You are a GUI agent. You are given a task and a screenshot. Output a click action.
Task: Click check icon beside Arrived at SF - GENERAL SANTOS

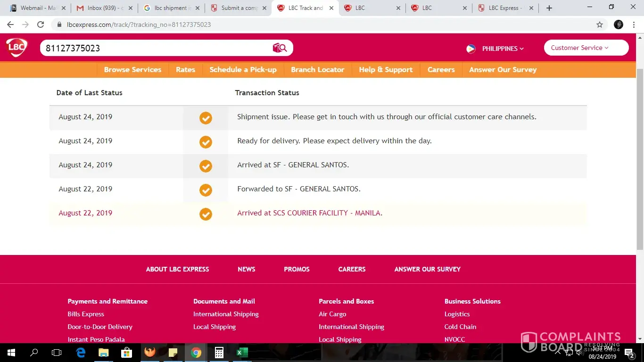coord(206,166)
